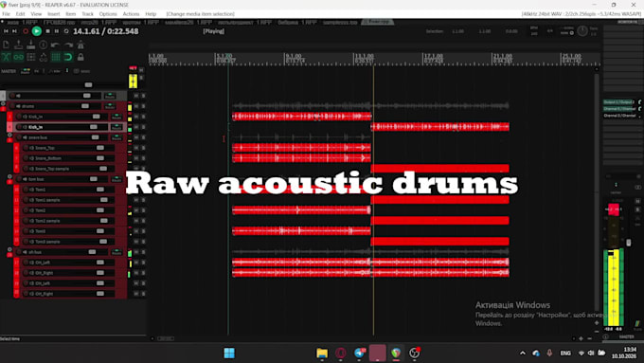The width and height of the screenshot is (644, 363).
Task: Toggle ripple editing icon
Action: [31, 57]
